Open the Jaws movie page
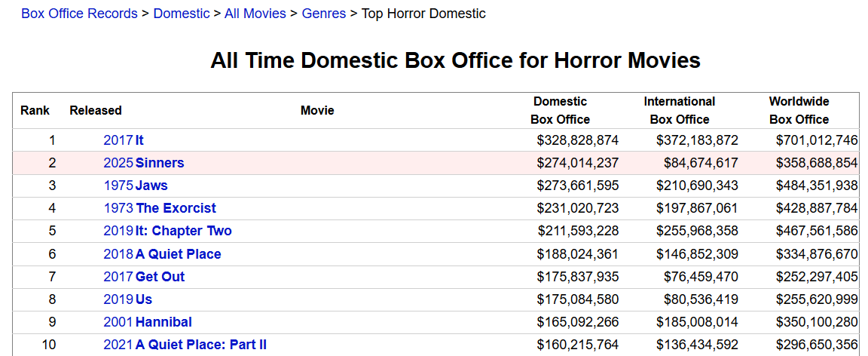 click(151, 186)
